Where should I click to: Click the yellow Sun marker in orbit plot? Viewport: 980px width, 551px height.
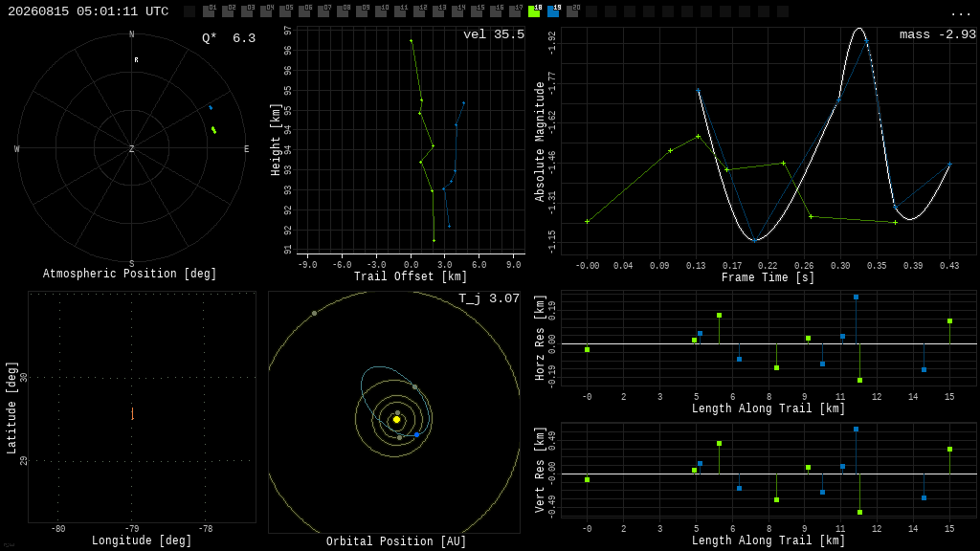(396, 420)
